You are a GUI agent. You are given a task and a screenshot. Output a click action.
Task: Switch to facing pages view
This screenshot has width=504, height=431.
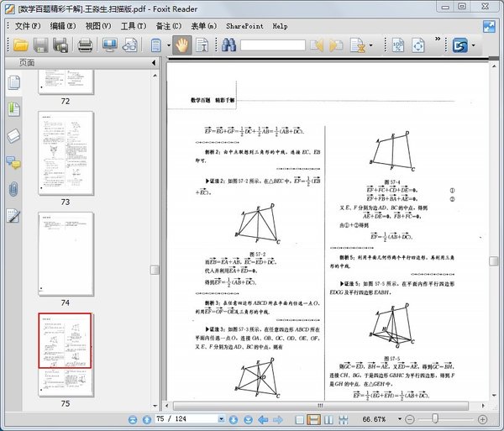[x=328, y=418]
